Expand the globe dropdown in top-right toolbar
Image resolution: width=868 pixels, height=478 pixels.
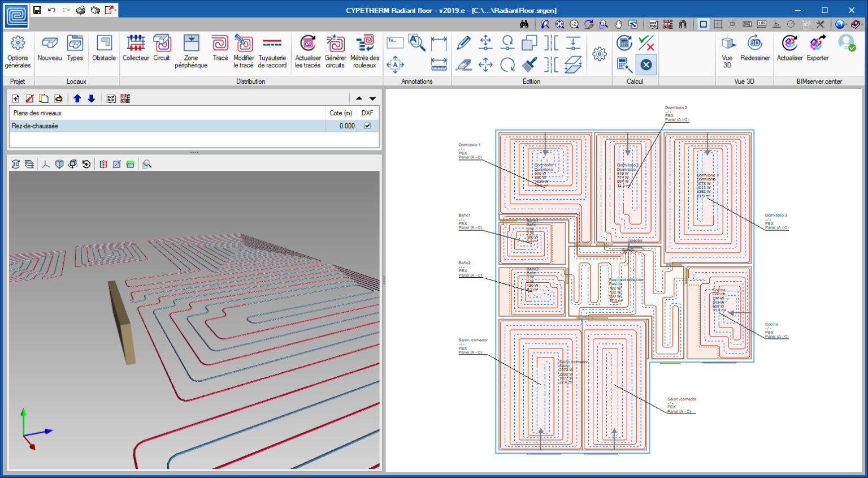847,24
